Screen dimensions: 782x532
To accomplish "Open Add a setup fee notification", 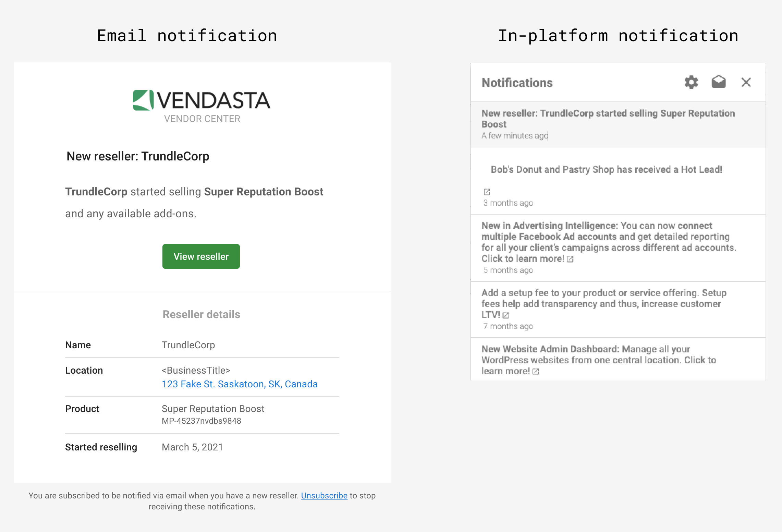I will click(618, 310).
